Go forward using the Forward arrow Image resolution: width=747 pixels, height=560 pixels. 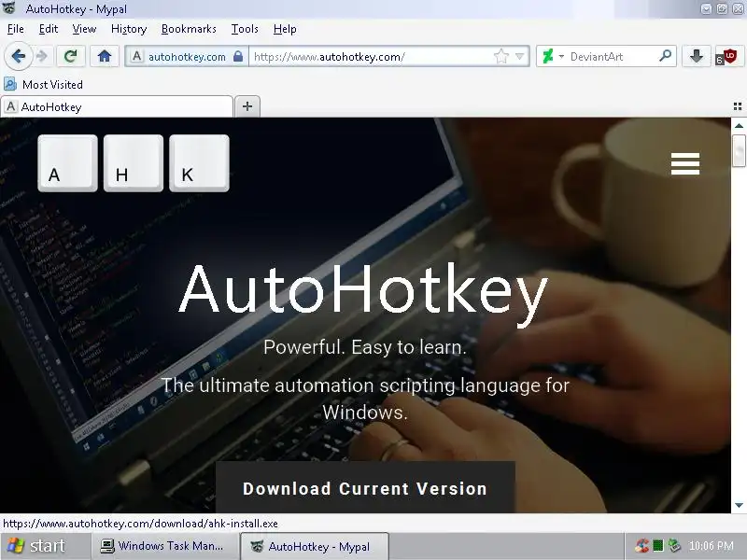tap(42, 57)
